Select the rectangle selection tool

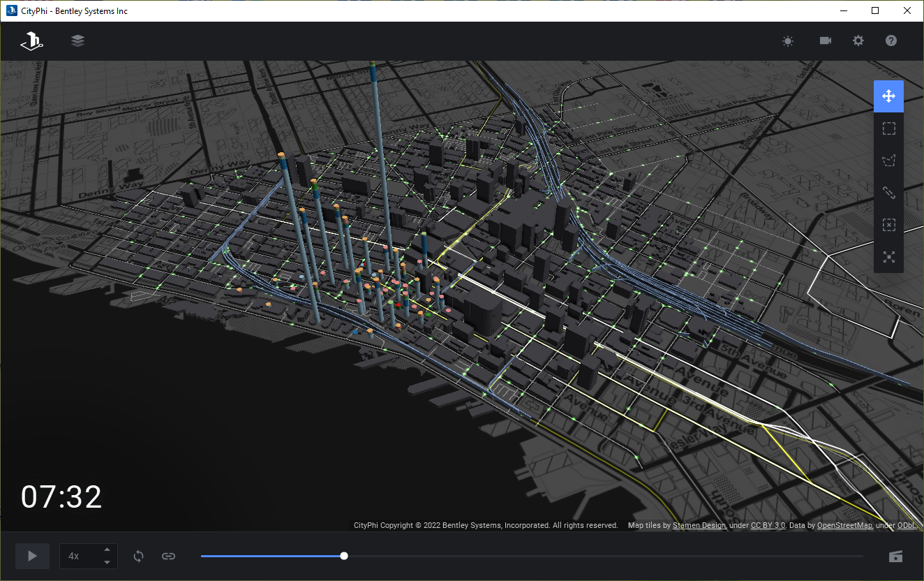point(888,128)
